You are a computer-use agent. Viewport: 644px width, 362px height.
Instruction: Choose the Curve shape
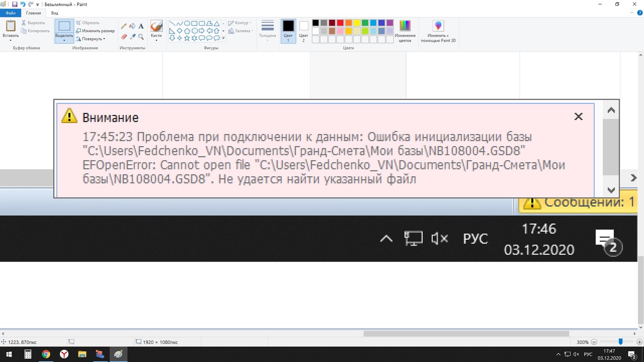click(x=179, y=24)
